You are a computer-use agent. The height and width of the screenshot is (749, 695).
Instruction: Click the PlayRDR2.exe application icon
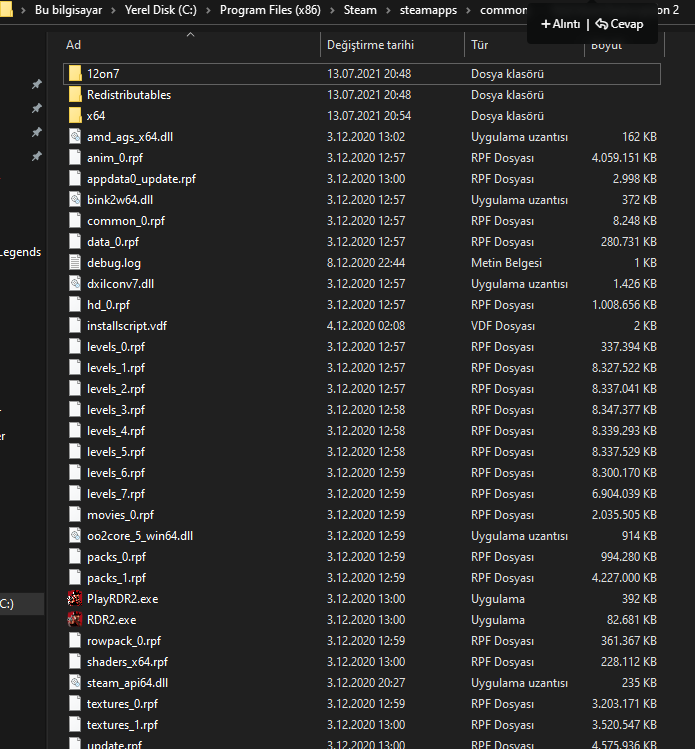75,599
